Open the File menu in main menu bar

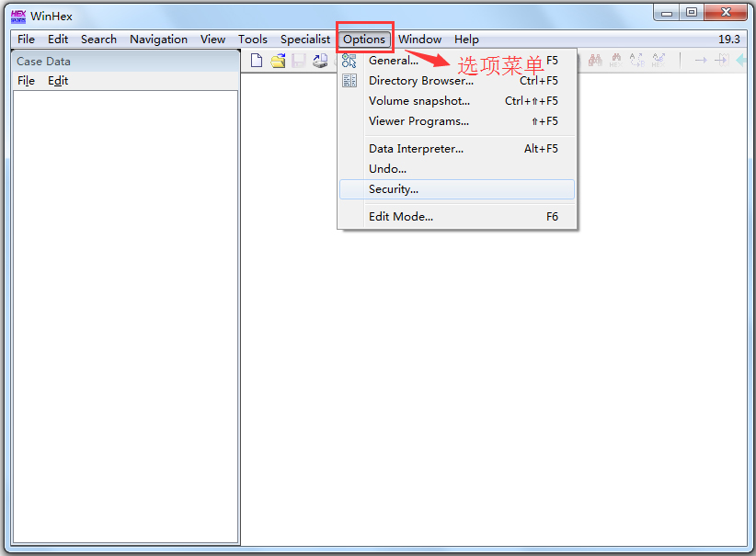26,40
